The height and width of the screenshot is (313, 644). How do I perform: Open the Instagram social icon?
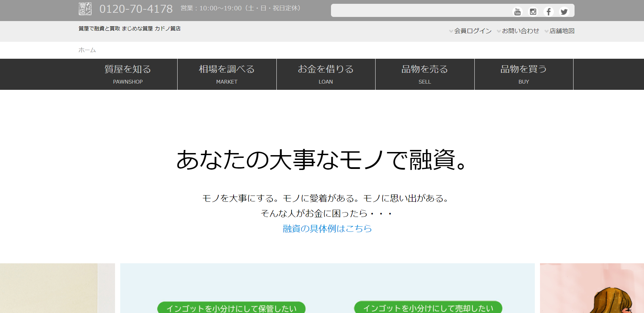pos(533,12)
